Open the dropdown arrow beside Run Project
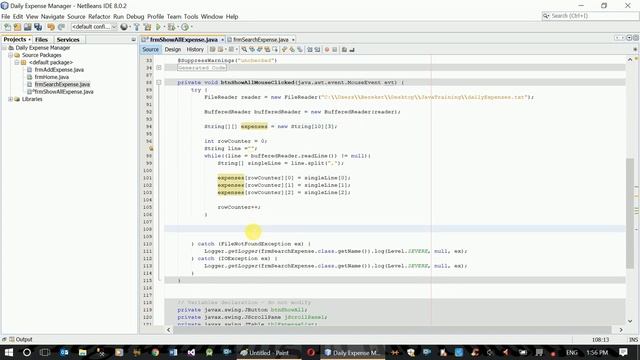The image size is (640, 360). 164,27
